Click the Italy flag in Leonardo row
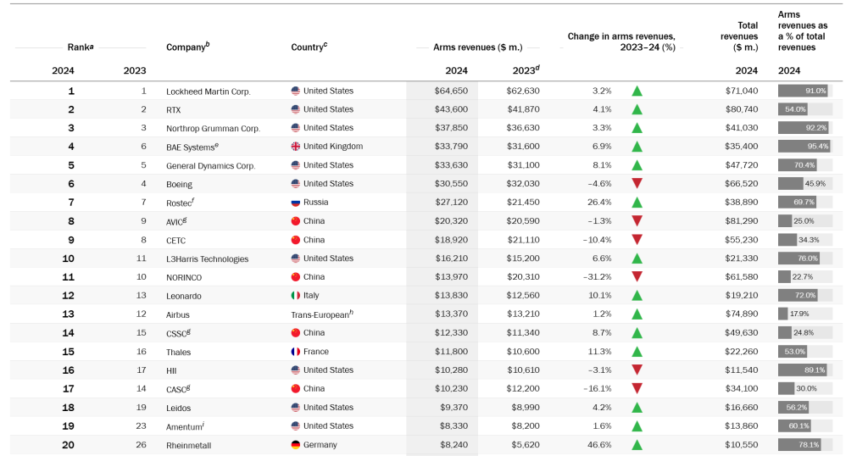 296,296
